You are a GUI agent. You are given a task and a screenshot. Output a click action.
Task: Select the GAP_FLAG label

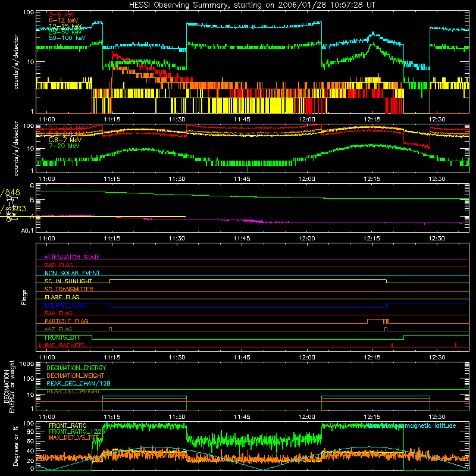click(58, 265)
